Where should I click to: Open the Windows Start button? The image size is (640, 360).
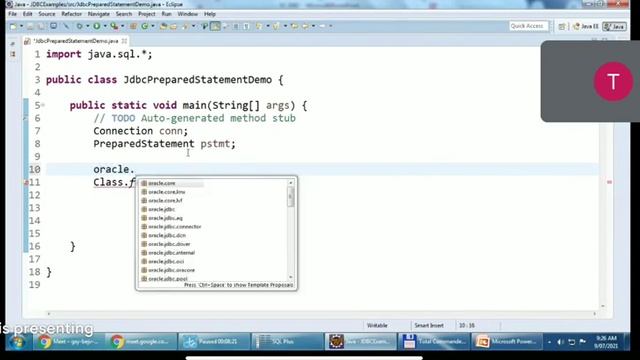17,342
